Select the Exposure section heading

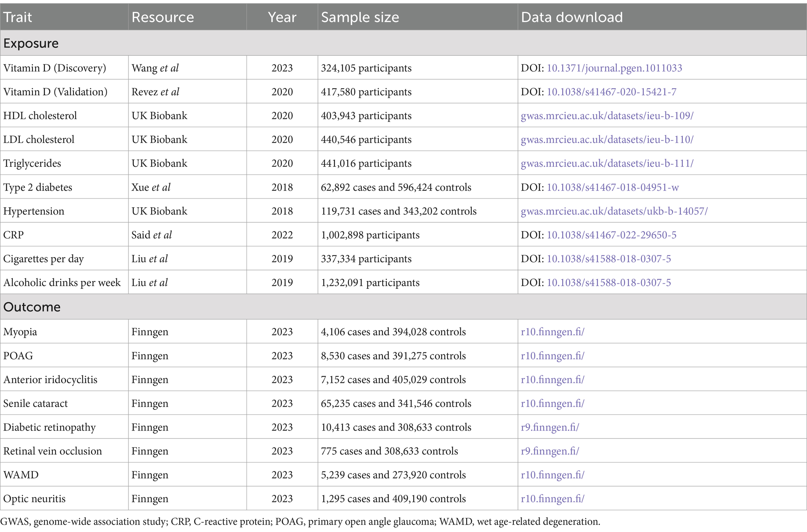click(x=403, y=43)
